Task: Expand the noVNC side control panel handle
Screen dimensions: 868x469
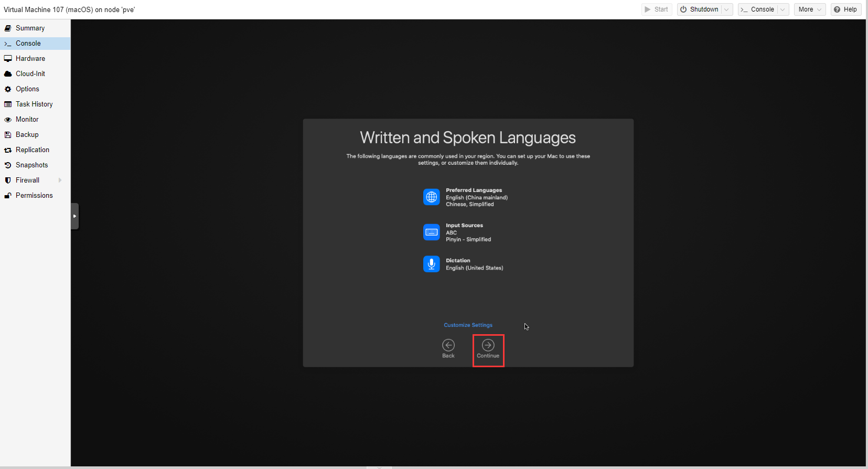Action: tap(74, 216)
